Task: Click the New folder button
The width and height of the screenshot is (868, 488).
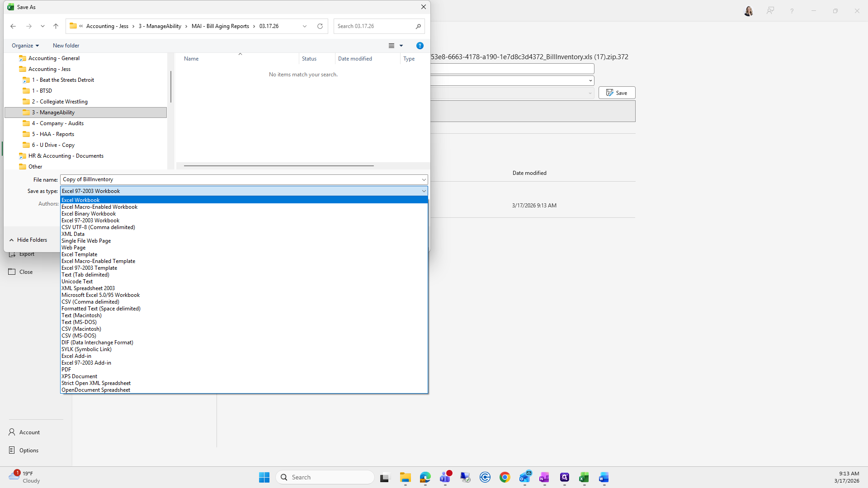Action: 66,46
